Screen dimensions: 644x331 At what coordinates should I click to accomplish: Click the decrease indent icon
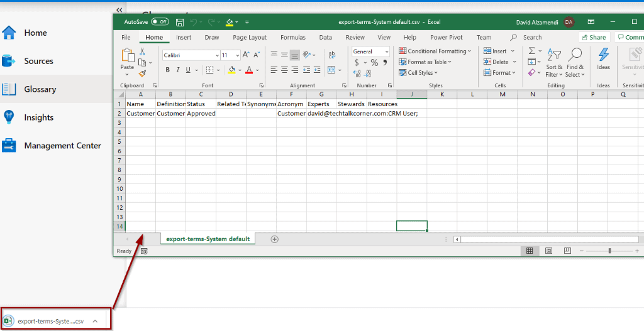(306, 70)
